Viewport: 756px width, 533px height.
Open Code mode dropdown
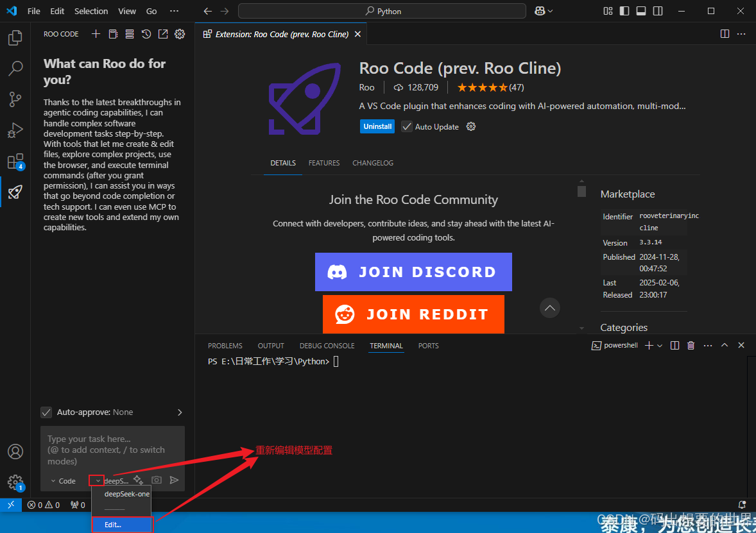[63, 481]
